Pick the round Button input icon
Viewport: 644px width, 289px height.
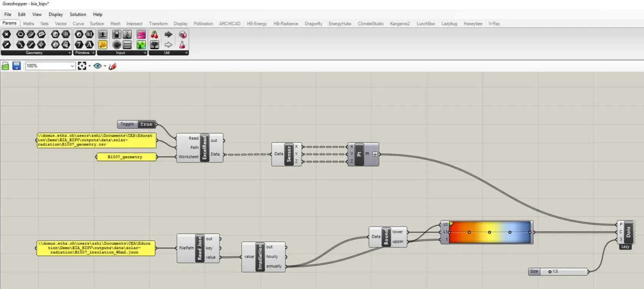[117, 45]
